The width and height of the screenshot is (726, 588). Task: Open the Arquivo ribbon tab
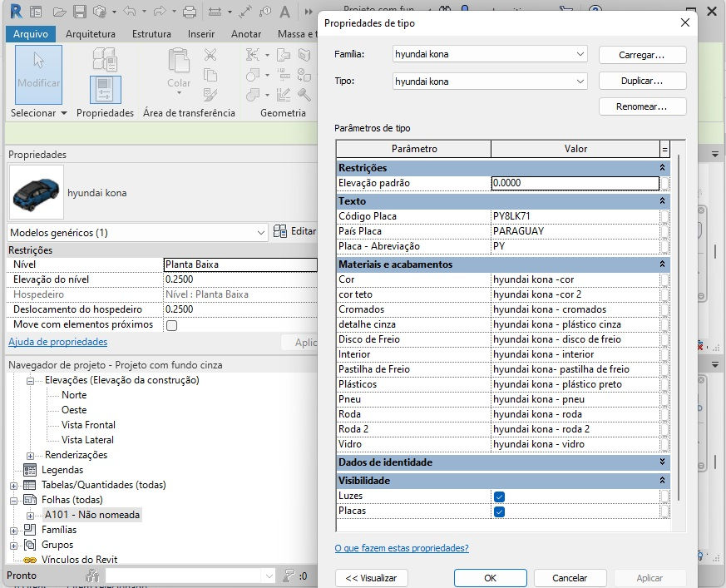(31, 34)
